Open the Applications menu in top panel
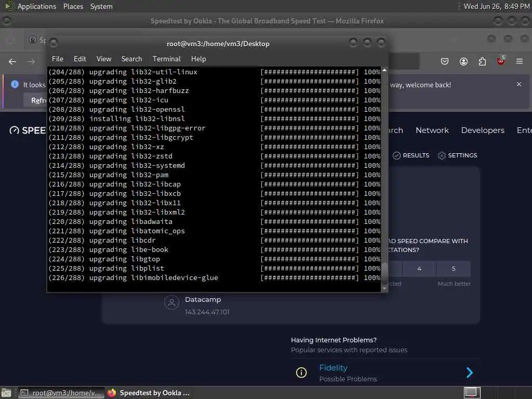Image resolution: width=532 pixels, height=399 pixels. tap(37, 6)
